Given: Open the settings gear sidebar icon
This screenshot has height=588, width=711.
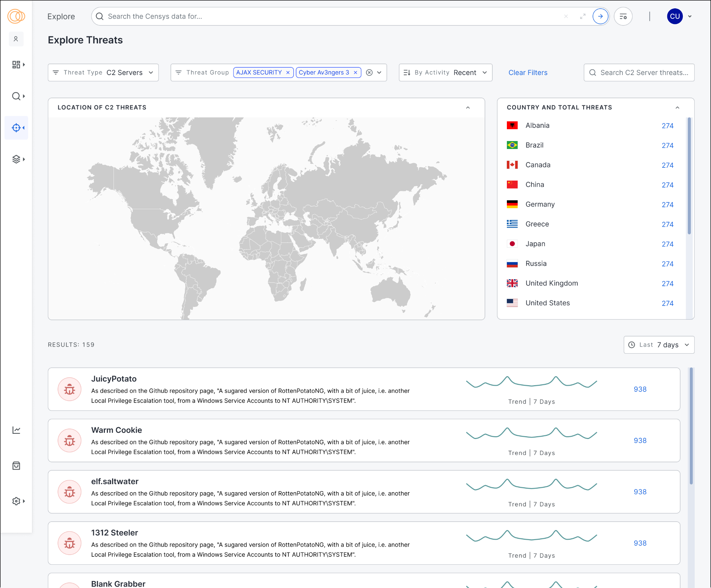Looking at the screenshot, I should click(16, 501).
